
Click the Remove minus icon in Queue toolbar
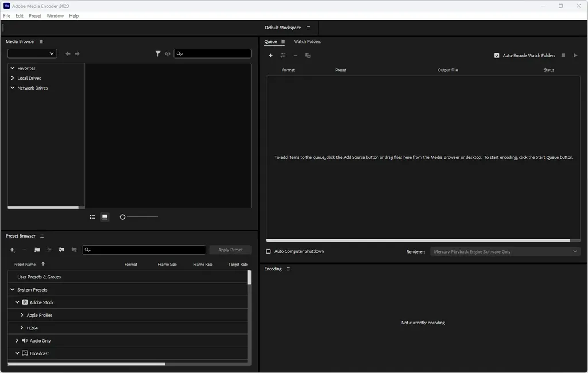point(296,56)
